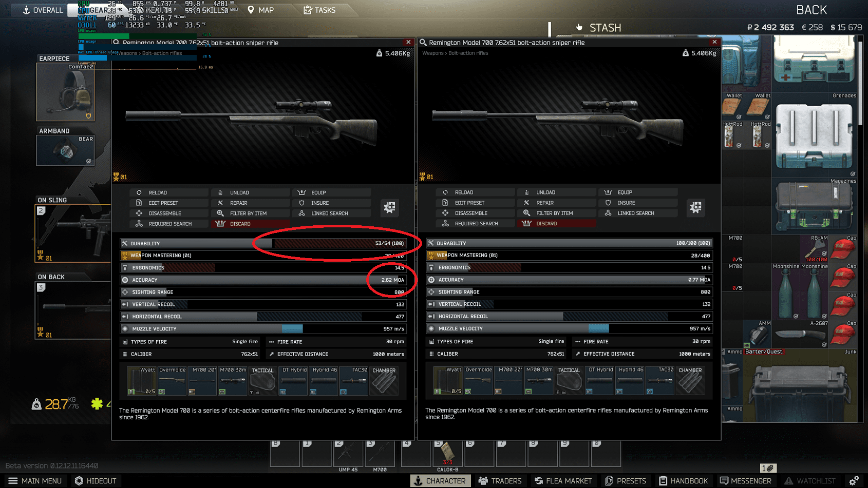Select the On Sling weapon slot
868x488 pixels.
point(73,234)
